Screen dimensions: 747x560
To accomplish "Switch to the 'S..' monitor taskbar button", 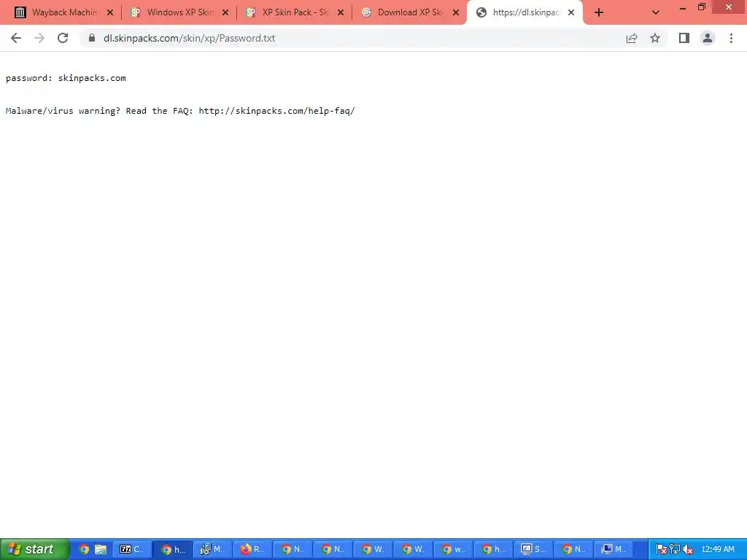I will pyautogui.click(x=533, y=549).
